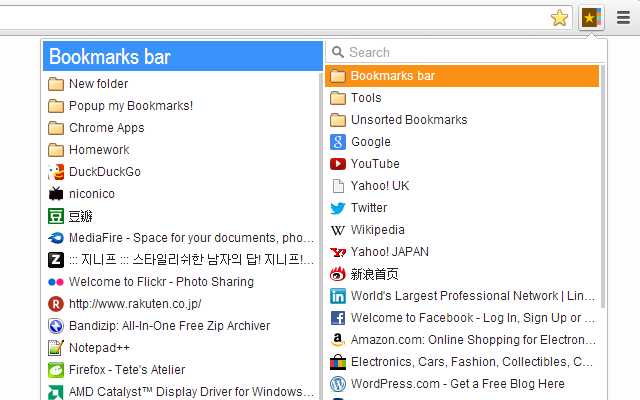Click the Bandizip globe icon
This screenshot has width=640, height=400.
[56, 326]
